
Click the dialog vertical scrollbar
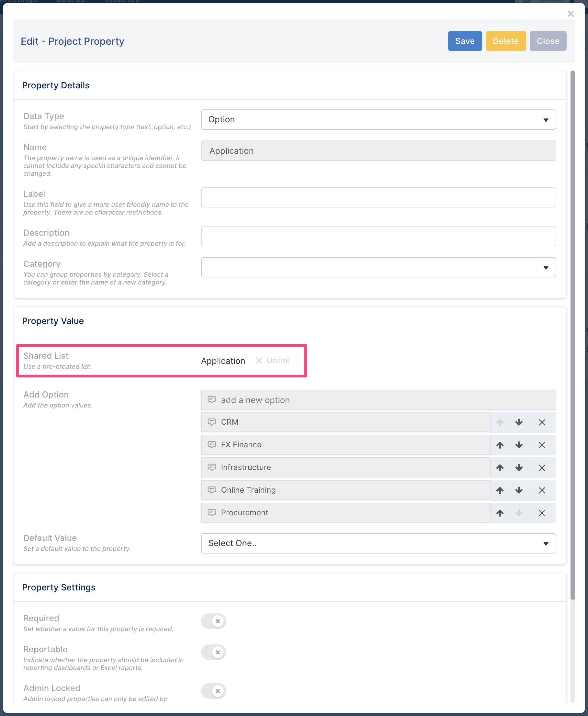point(572,335)
